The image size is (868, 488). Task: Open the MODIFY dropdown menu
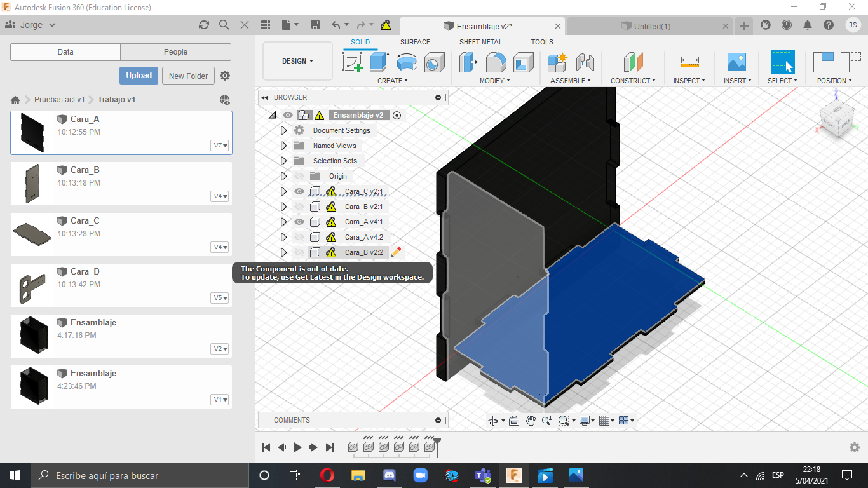[x=495, y=81]
